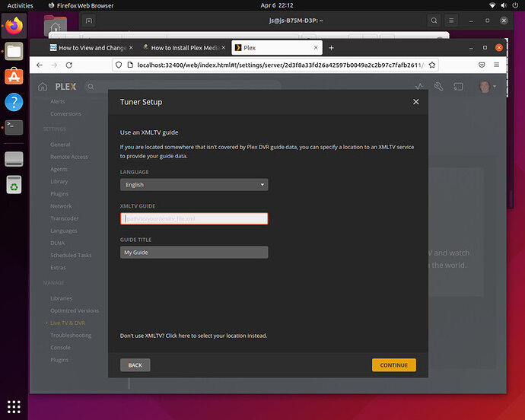Open Alerts in the Plex sidebar
This screenshot has height=420, width=525.
pos(58,101)
